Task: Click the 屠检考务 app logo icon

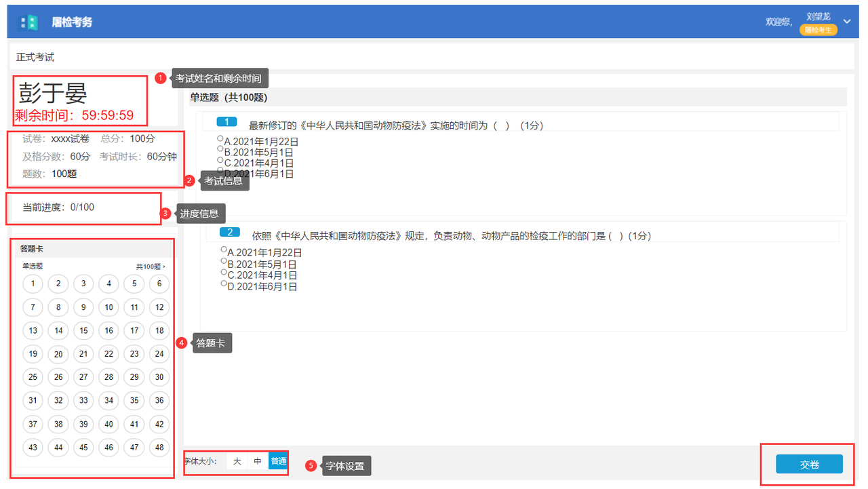Action: tap(29, 22)
